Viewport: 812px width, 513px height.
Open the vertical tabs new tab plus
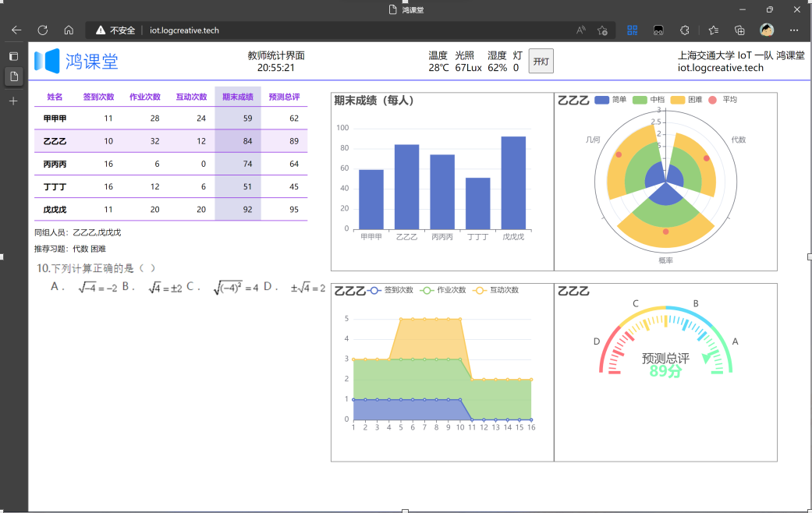(x=13, y=101)
